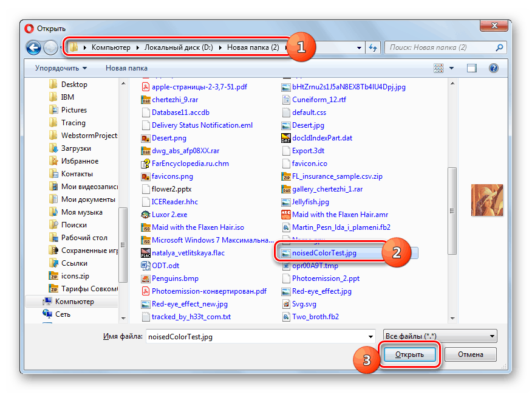
Task: Click the Opera logo in title bar
Action: point(29,29)
